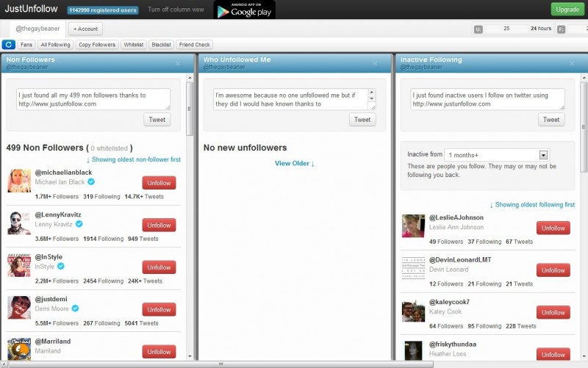Open the @thegaybeaner account tab
588x368 pixels.
(x=38, y=29)
